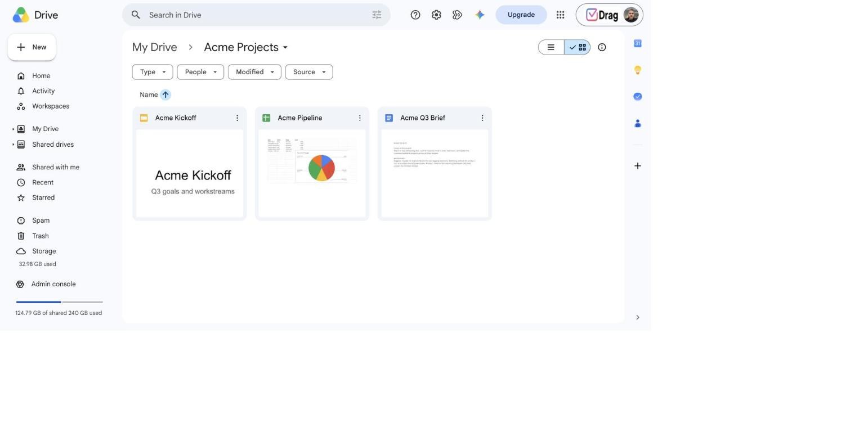Click the New button
Screen dimensions: 868x441
pyautogui.click(x=32, y=47)
